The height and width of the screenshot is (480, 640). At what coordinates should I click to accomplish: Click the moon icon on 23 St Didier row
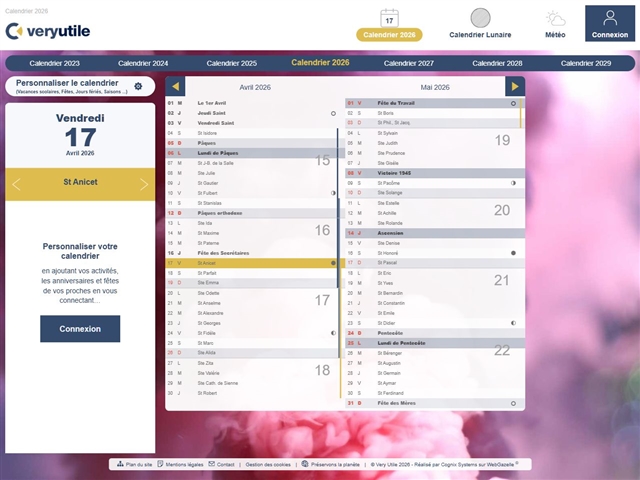(513, 323)
